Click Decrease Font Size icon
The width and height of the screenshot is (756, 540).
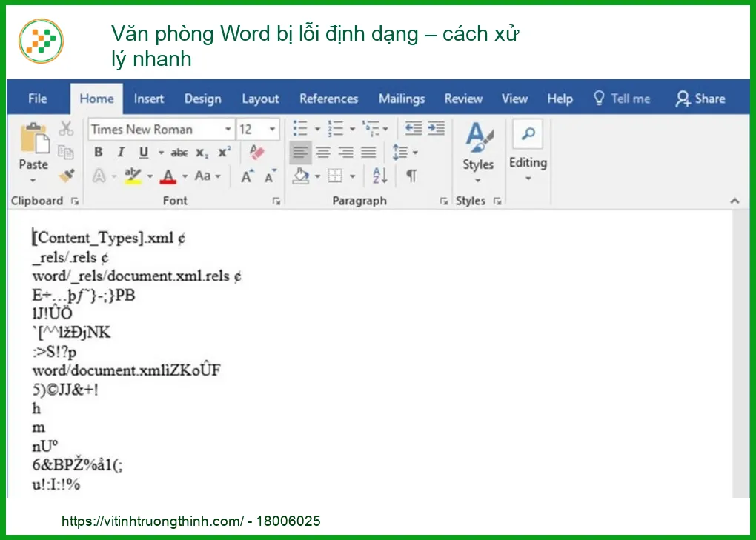[x=270, y=176]
